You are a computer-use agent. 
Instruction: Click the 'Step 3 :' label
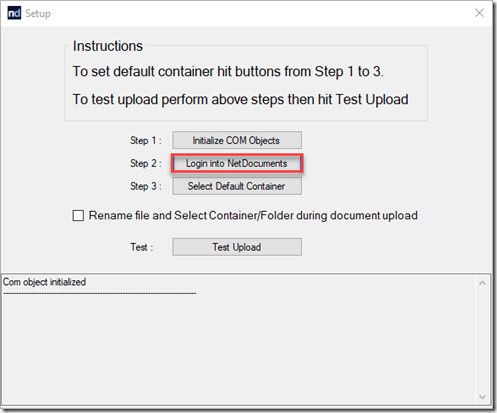(x=146, y=186)
